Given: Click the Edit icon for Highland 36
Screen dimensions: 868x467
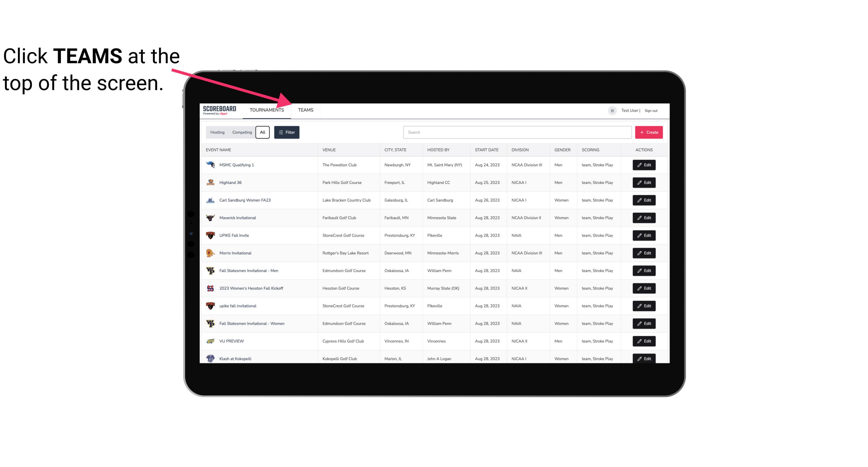Looking at the screenshot, I should pos(644,182).
